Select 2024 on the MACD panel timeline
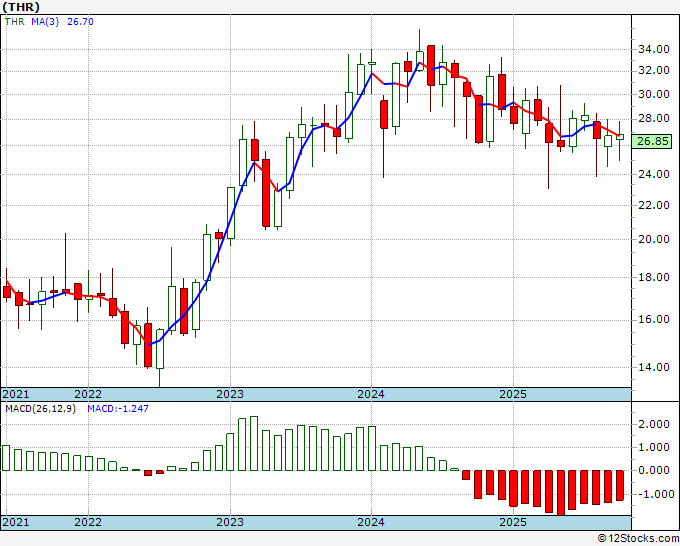 (371, 522)
